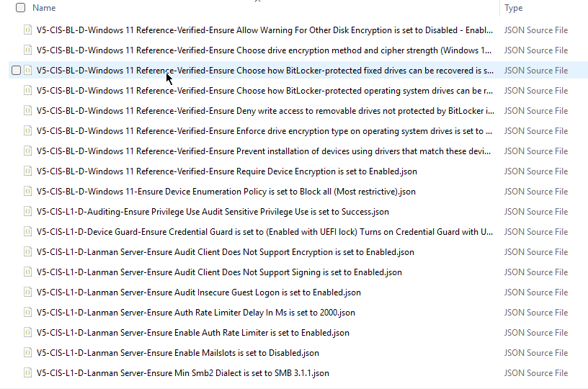The height and width of the screenshot is (389, 588).
Task: Sort files by the Type column header
Action: [513, 8]
